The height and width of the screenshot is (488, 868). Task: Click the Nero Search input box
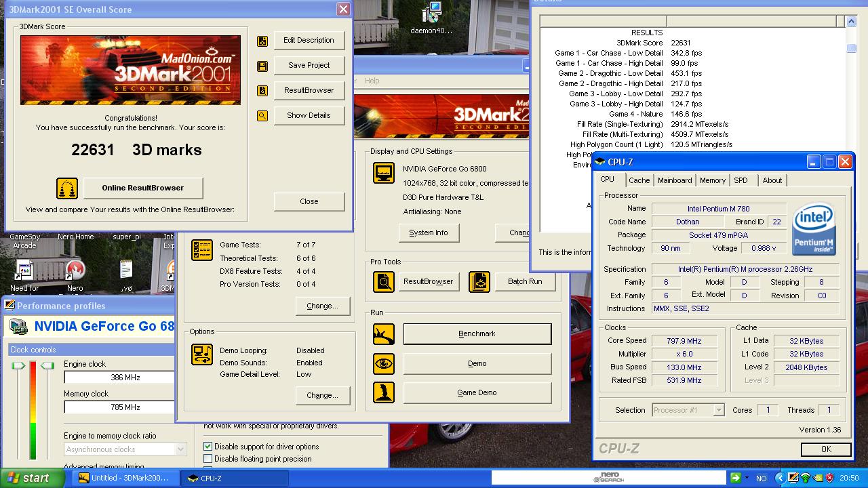tap(609, 478)
